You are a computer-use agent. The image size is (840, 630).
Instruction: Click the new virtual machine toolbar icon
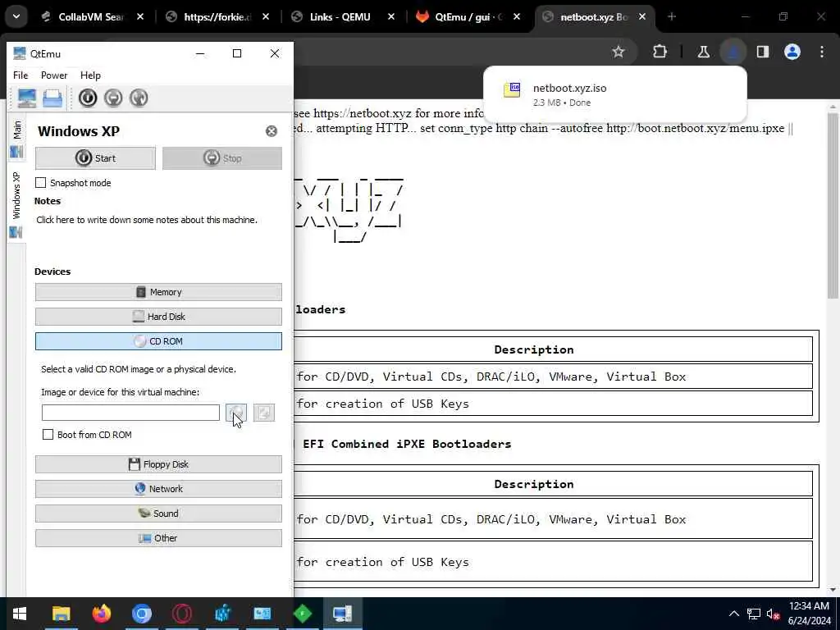(x=27, y=98)
